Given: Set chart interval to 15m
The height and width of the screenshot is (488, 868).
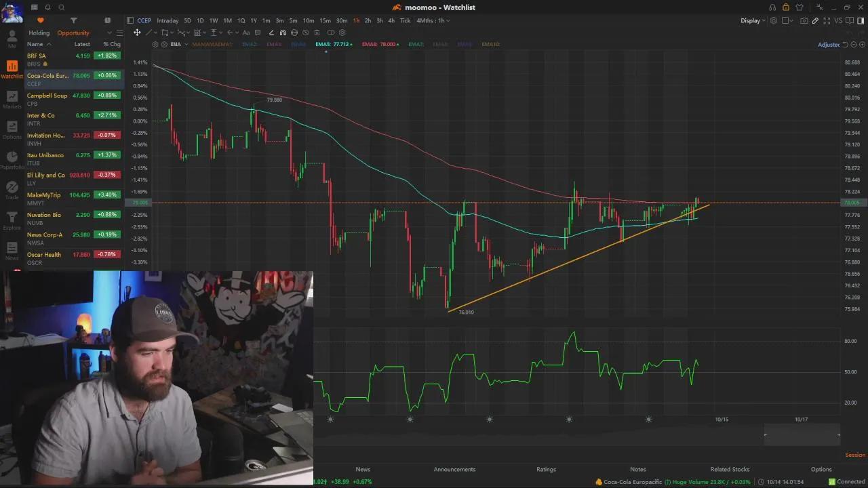Looking at the screenshot, I should 325,20.
